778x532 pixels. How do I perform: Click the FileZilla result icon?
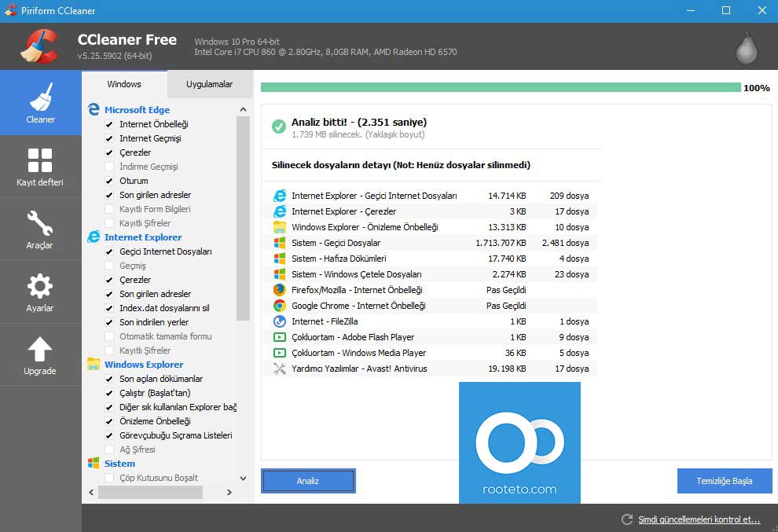click(280, 321)
